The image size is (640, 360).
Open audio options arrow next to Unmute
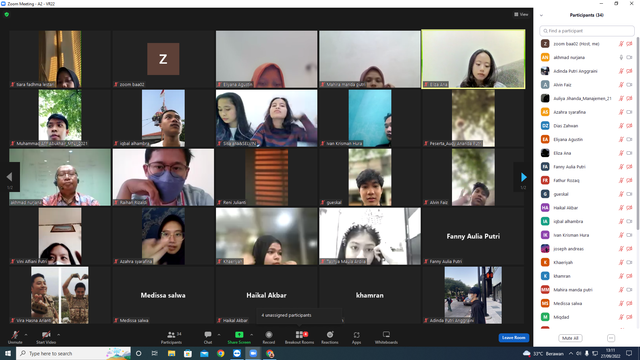point(26,335)
